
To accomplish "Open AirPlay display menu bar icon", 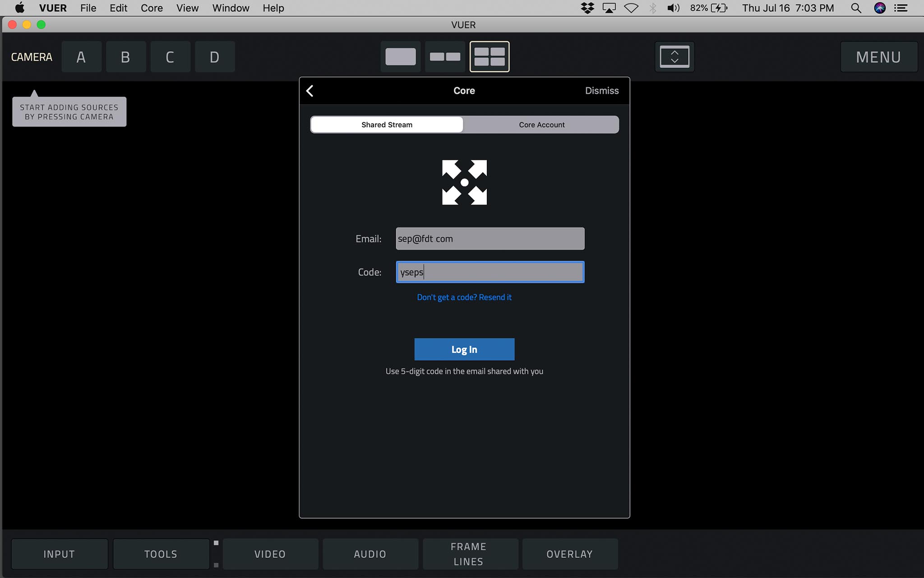I will (609, 8).
